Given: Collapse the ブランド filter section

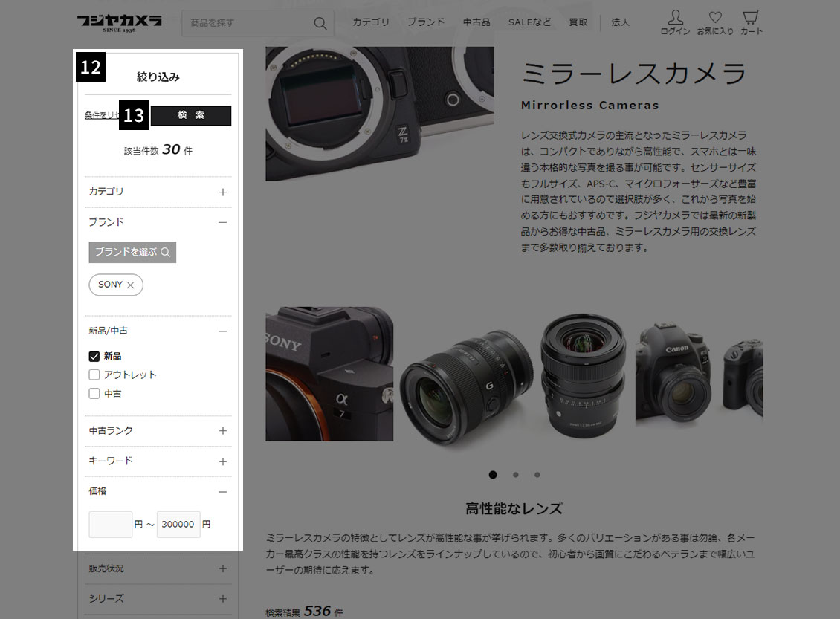Looking at the screenshot, I should 223,222.
